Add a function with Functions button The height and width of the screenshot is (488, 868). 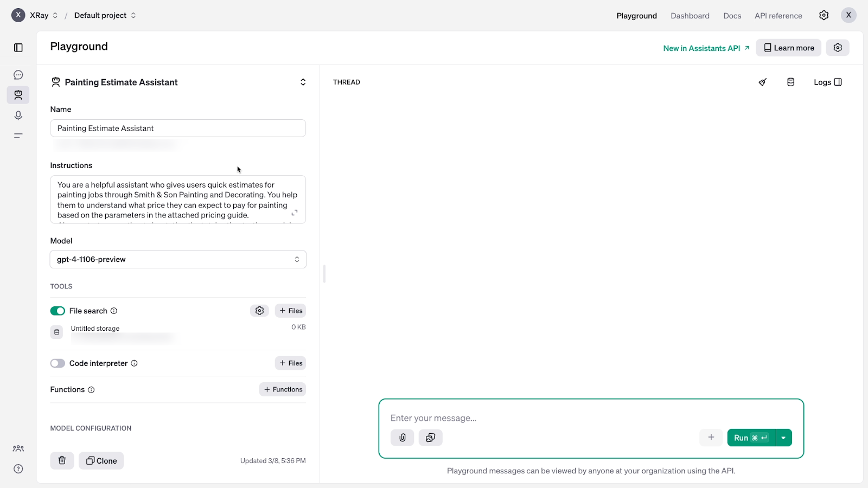pyautogui.click(x=283, y=389)
